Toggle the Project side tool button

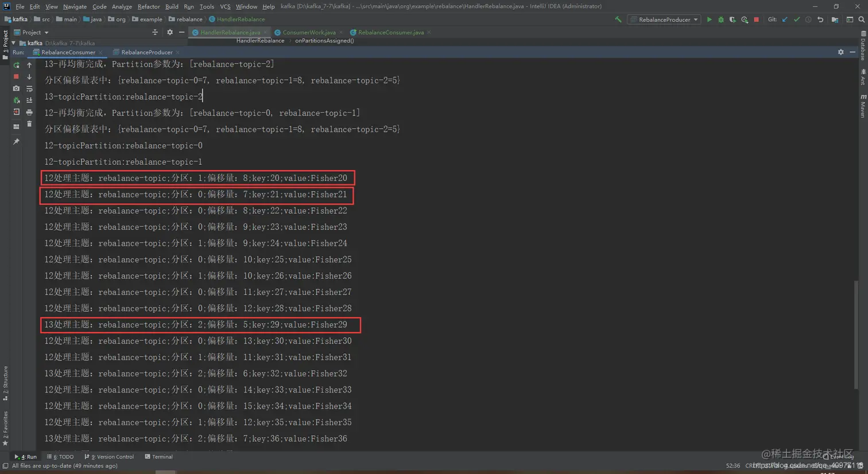[5, 44]
